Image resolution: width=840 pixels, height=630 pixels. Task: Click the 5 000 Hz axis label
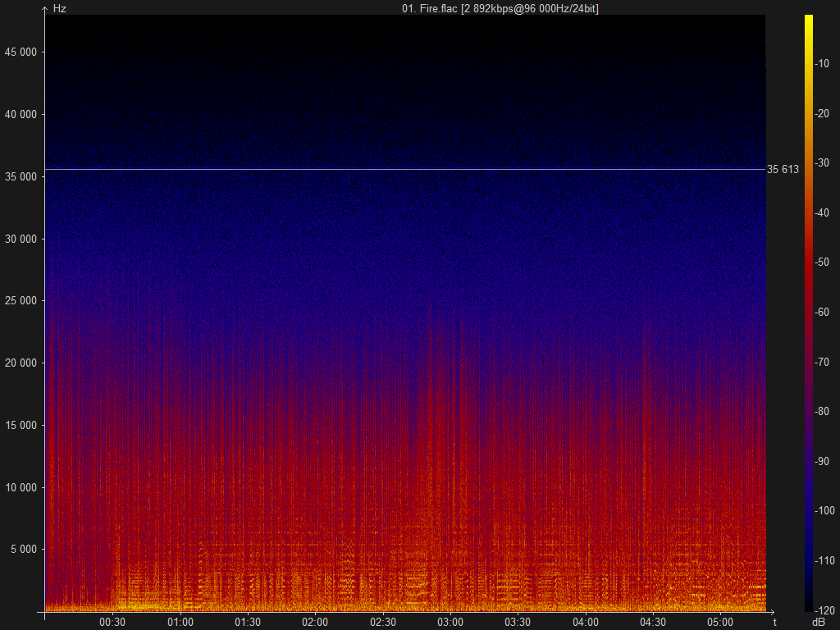[24, 549]
